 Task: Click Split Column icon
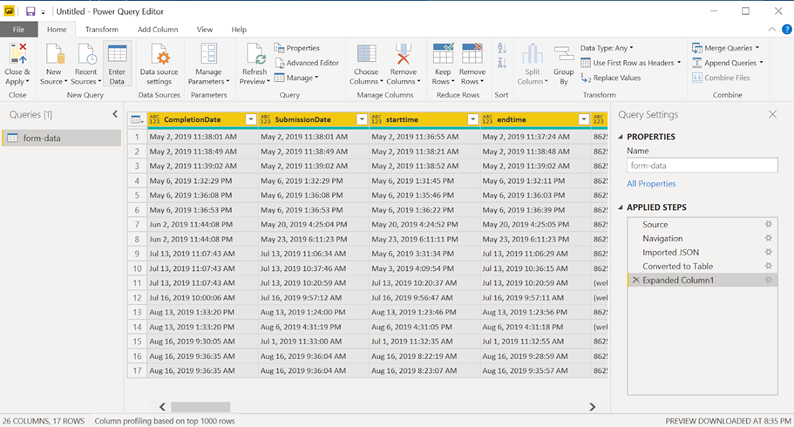532,54
